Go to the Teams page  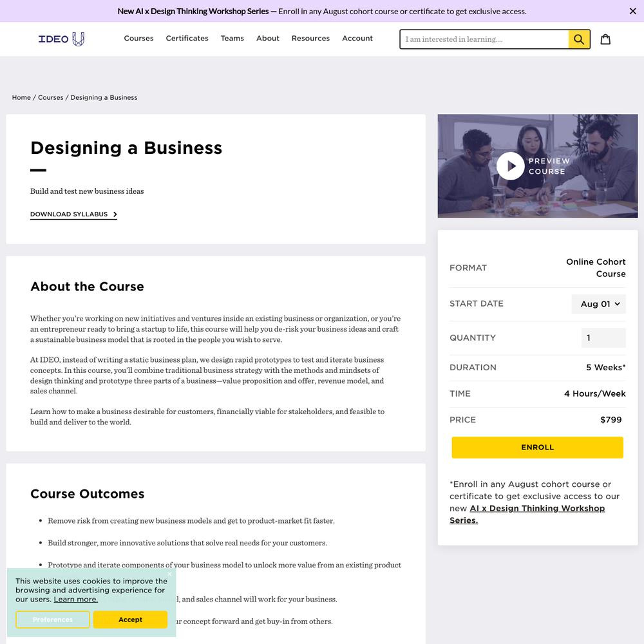(x=232, y=38)
